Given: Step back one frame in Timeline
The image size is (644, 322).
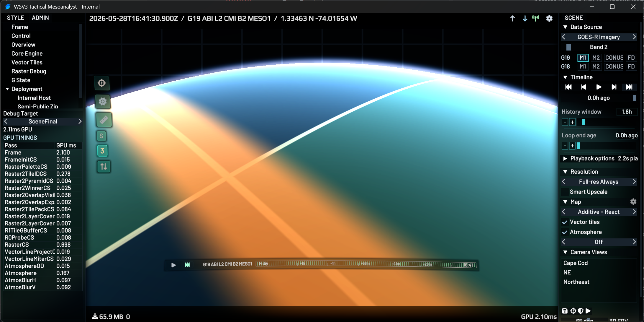Looking at the screenshot, I should 584,87.
